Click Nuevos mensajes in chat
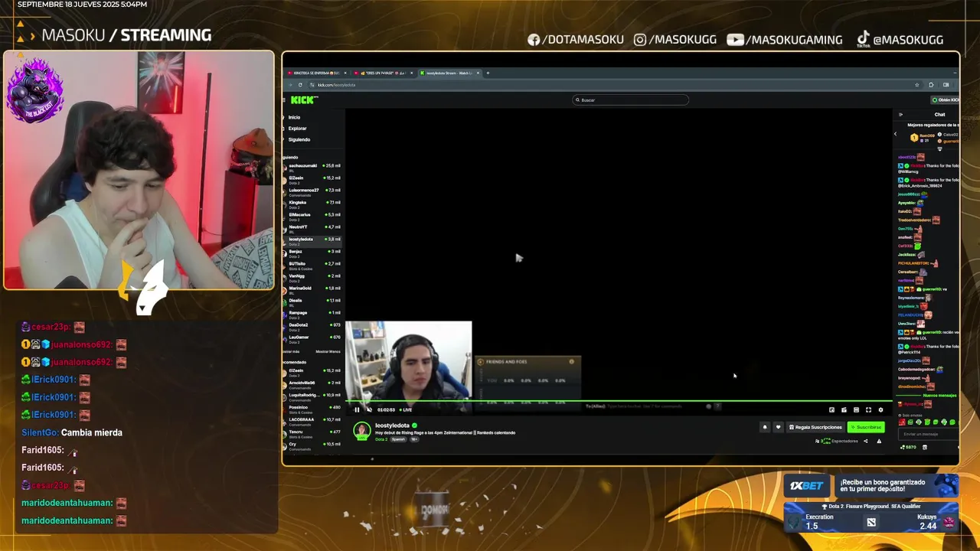980x551 pixels. tap(939, 396)
